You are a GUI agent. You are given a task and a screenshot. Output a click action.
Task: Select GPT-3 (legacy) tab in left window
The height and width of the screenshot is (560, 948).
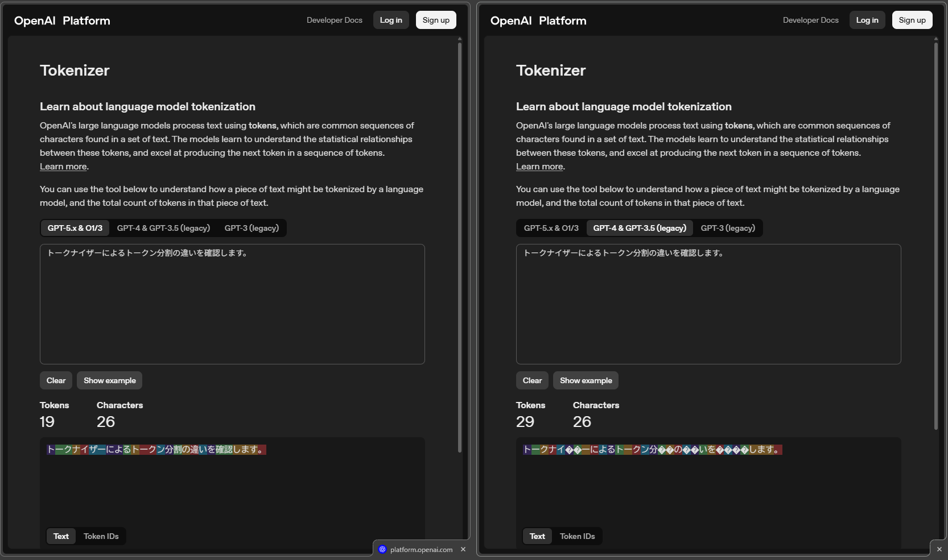click(x=252, y=228)
